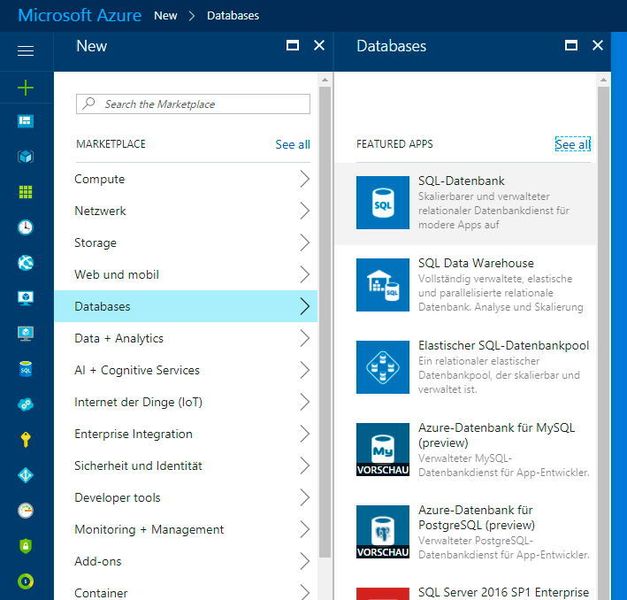Close the New blade
The width and height of the screenshot is (627, 600).
click(319, 45)
